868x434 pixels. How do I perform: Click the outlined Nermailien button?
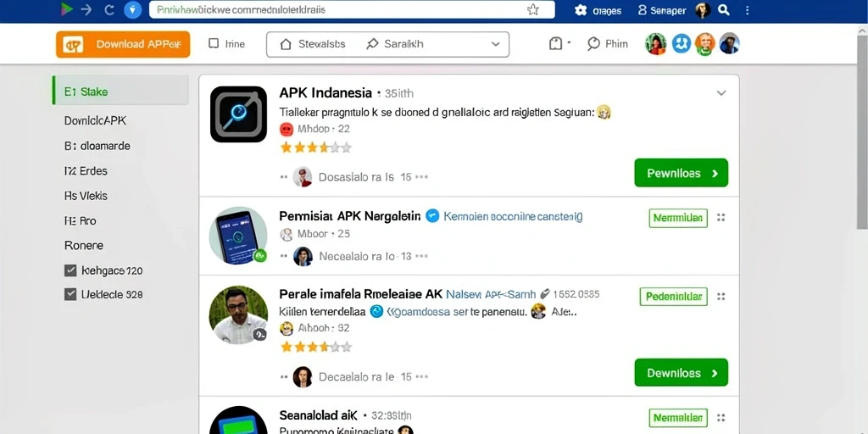coord(678,418)
